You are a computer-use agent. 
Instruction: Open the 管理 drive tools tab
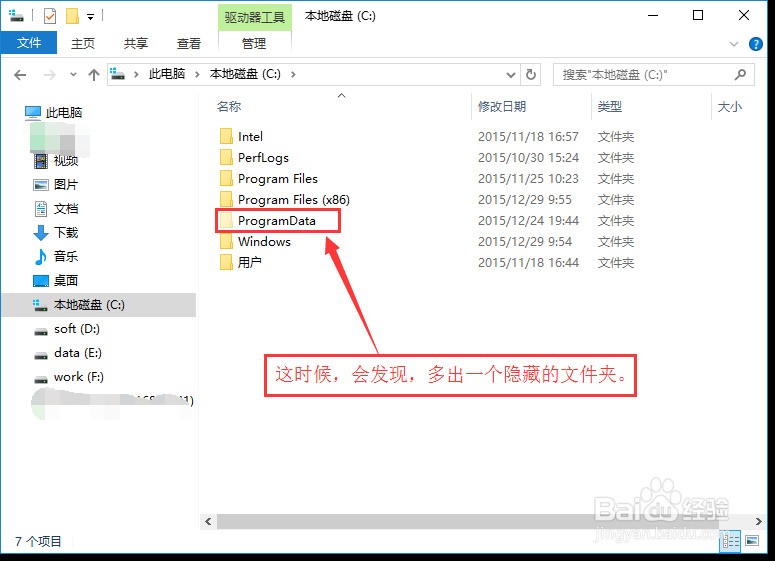click(x=254, y=43)
